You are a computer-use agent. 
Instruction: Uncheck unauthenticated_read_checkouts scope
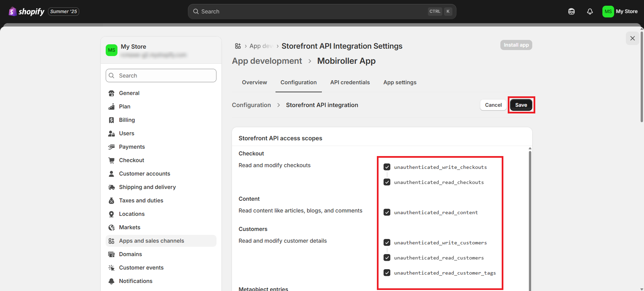click(x=387, y=182)
